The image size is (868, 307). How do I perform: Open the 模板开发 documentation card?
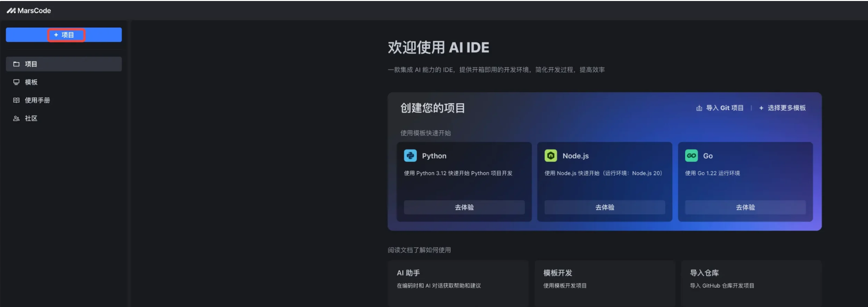click(x=605, y=284)
